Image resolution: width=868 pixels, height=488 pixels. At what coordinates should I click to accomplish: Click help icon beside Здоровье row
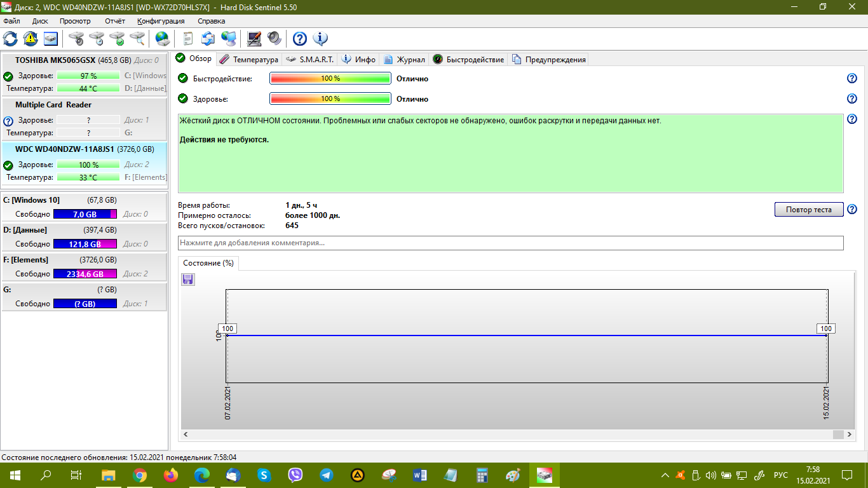pyautogui.click(x=852, y=98)
